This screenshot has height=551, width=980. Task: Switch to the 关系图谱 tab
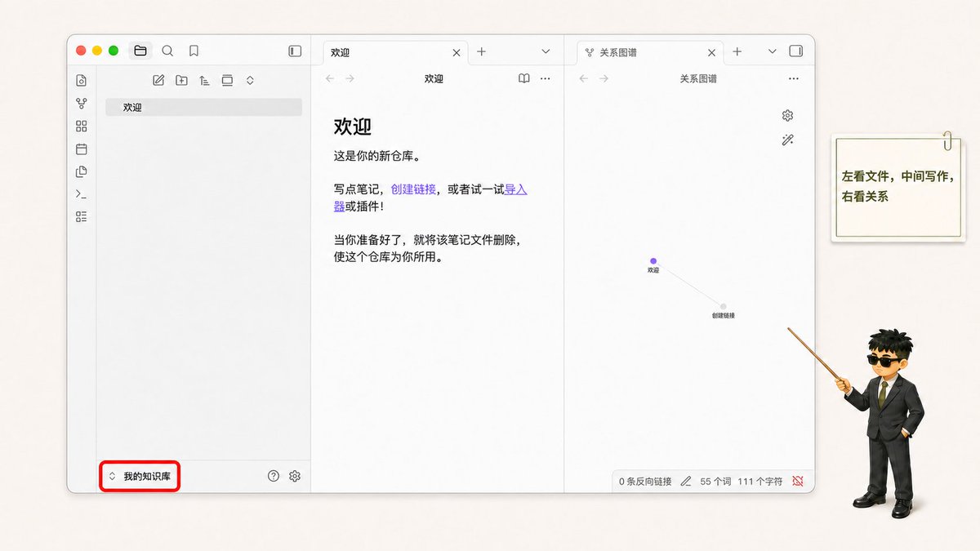click(x=650, y=52)
